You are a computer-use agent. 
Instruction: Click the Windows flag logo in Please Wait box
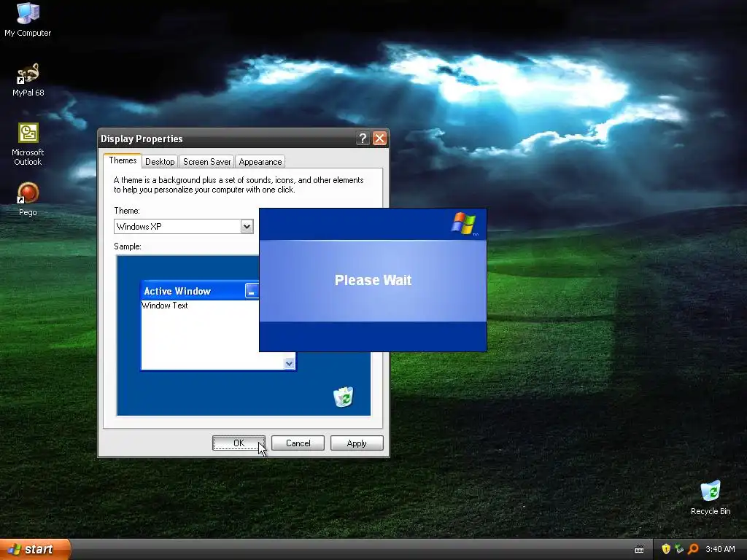click(x=463, y=223)
